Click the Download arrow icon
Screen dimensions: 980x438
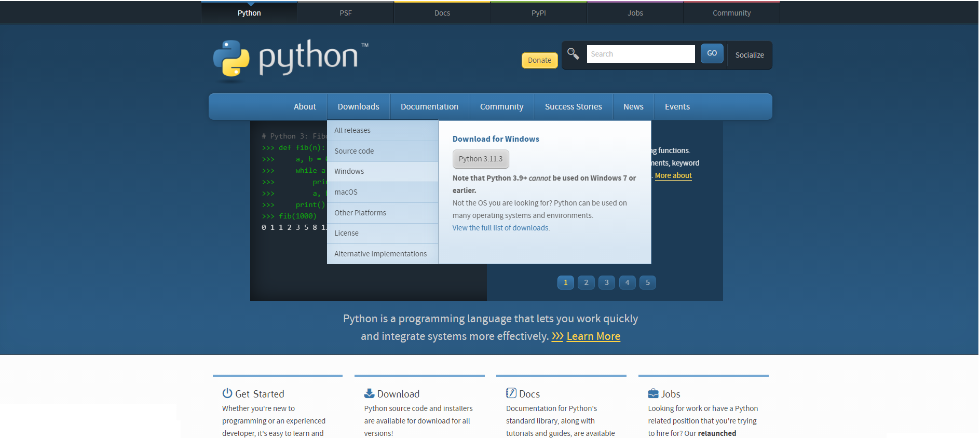click(369, 393)
